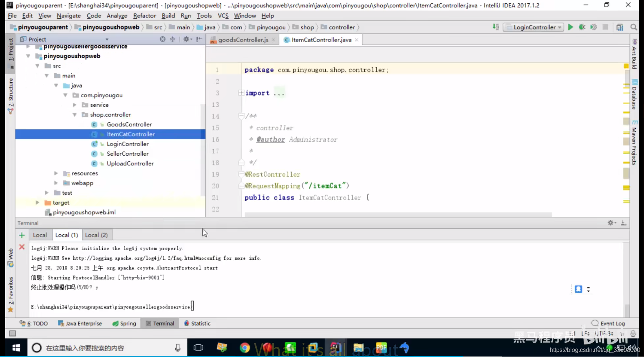Collapse the shop.controller package node
This screenshot has height=357, width=644.
pyautogui.click(x=74, y=115)
